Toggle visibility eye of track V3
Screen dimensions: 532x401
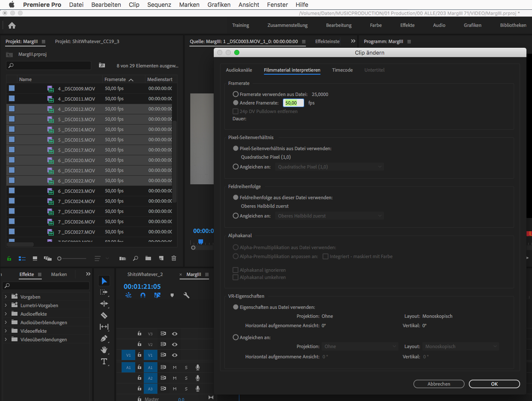(174, 334)
